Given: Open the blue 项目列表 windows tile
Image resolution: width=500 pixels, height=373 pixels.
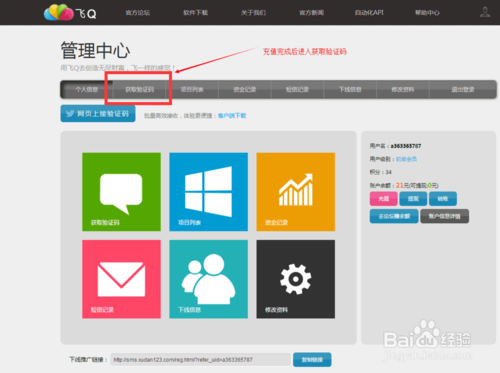Looking at the screenshot, I should [208, 192].
